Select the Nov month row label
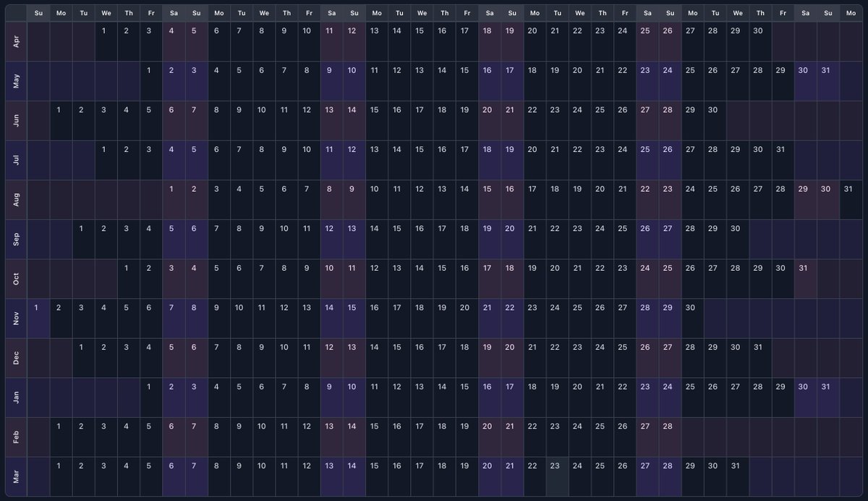The width and height of the screenshot is (868, 501). tap(17, 318)
